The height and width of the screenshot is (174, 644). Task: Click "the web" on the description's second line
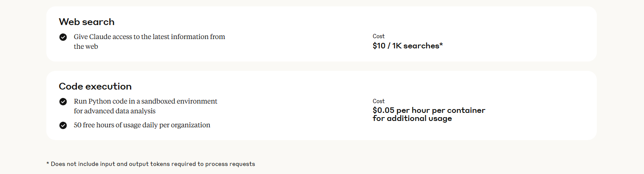coord(86,47)
